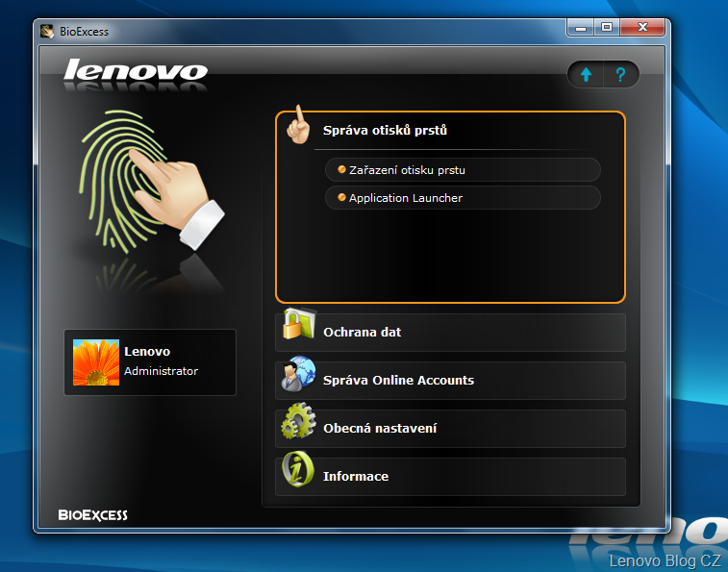This screenshot has width=728, height=572.
Task: Open help via the question mark icon
Action: pos(621,75)
